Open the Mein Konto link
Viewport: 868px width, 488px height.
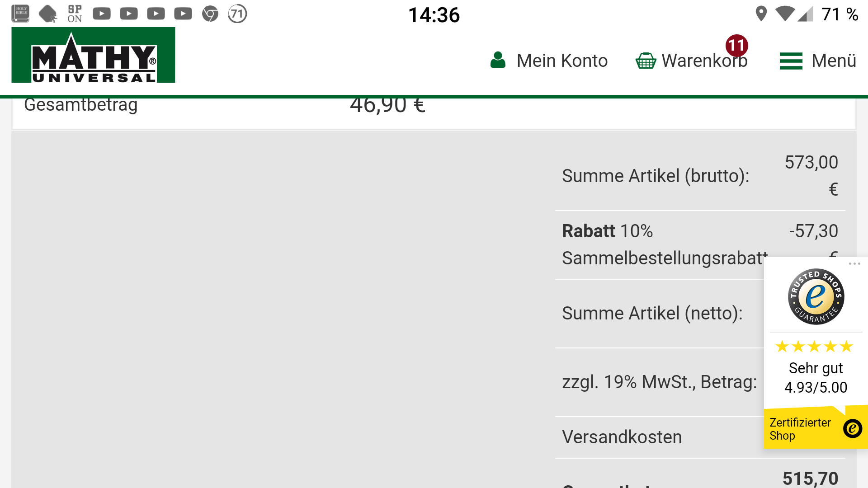tap(562, 61)
